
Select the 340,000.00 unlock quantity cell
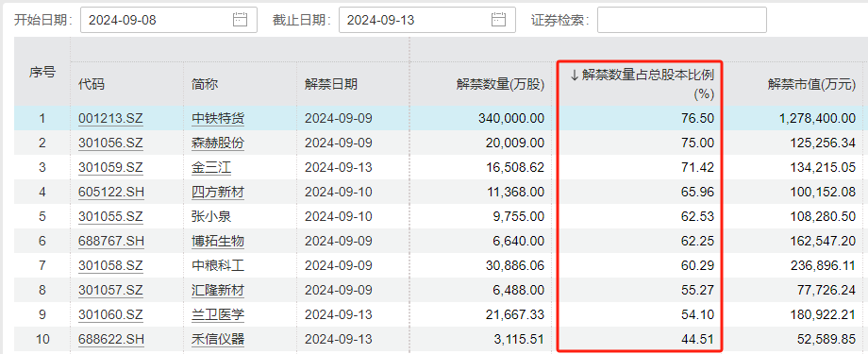512,119
